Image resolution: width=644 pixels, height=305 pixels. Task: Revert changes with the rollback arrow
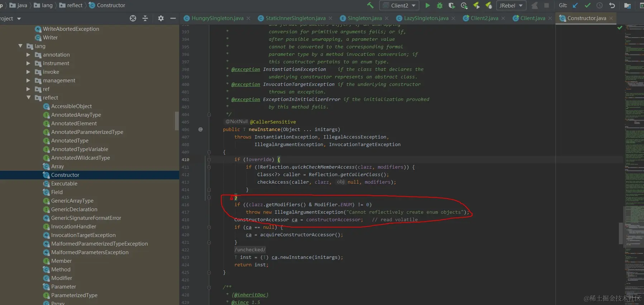click(612, 5)
